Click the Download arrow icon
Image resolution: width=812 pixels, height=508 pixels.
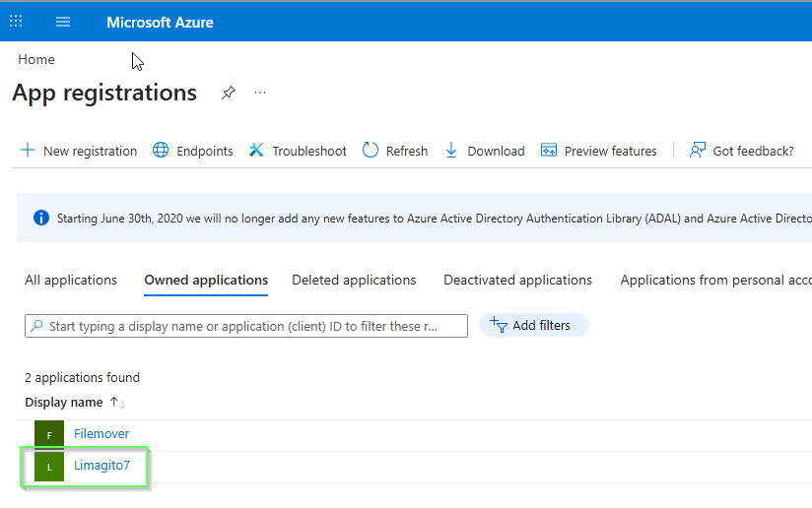coord(451,151)
